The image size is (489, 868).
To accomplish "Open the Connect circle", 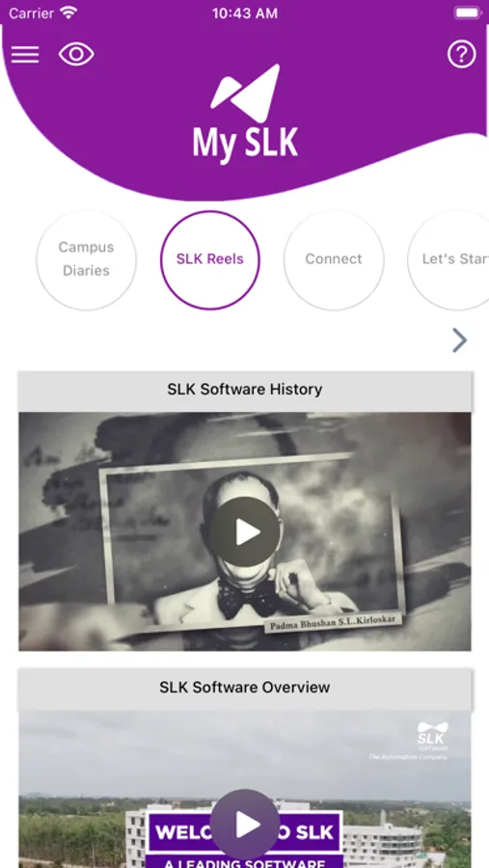I will [334, 259].
